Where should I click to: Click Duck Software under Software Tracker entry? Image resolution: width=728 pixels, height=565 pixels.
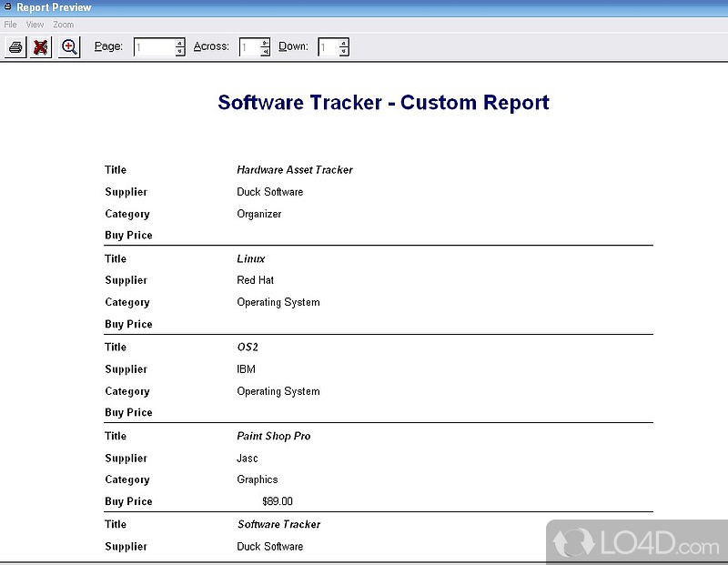coord(269,547)
